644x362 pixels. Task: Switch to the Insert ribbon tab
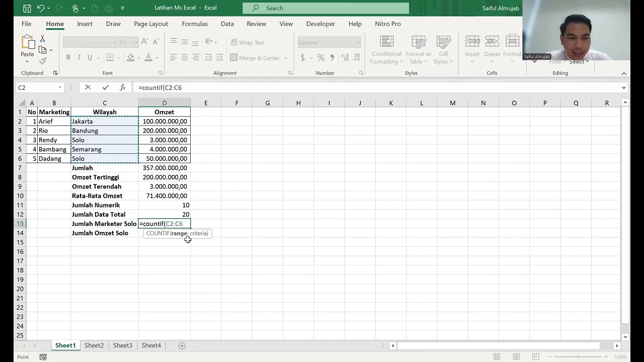click(85, 24)
